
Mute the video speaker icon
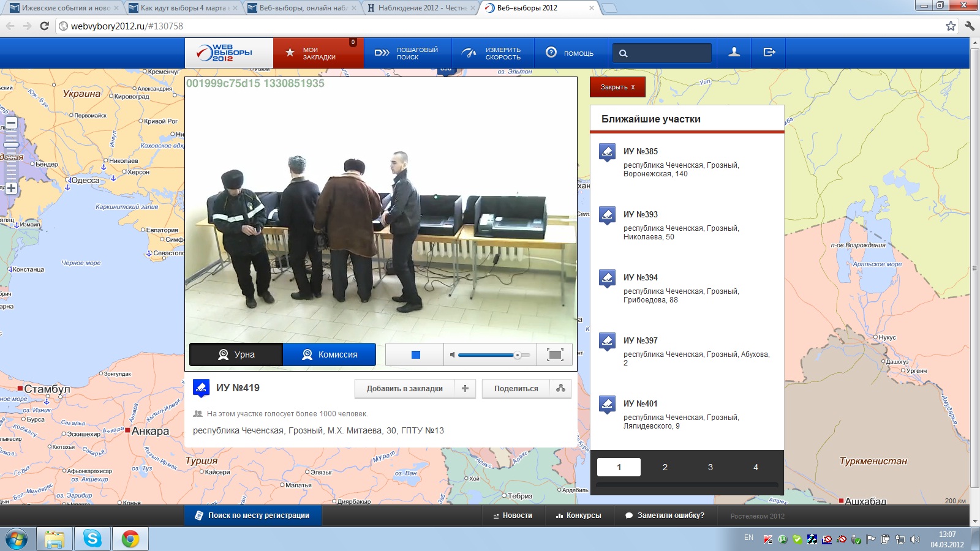click(x=452, y=355)
